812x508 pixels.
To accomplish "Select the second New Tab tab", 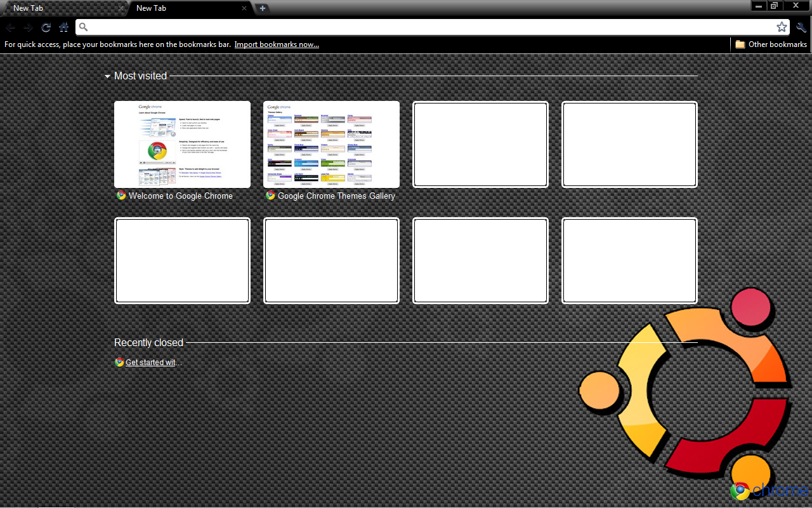I will click(189, 8).
